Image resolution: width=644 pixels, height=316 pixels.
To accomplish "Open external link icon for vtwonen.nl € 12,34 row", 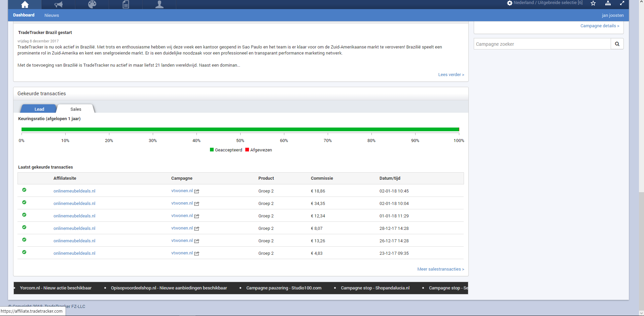I will [197, 216].
